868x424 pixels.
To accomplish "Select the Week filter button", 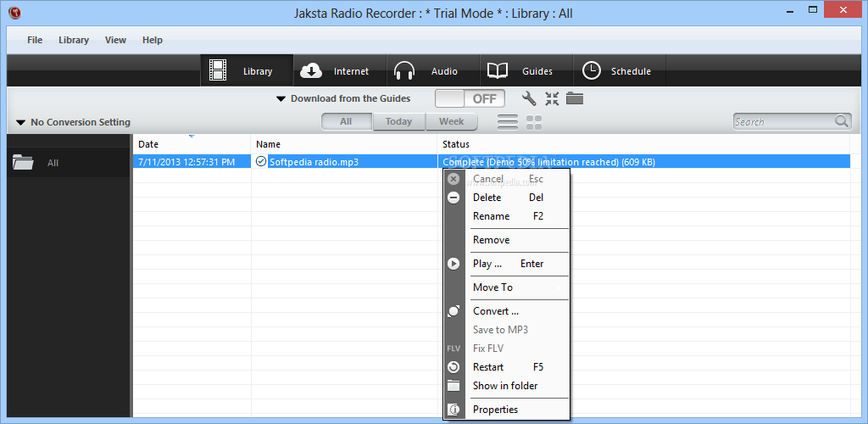I will [451, 122].
